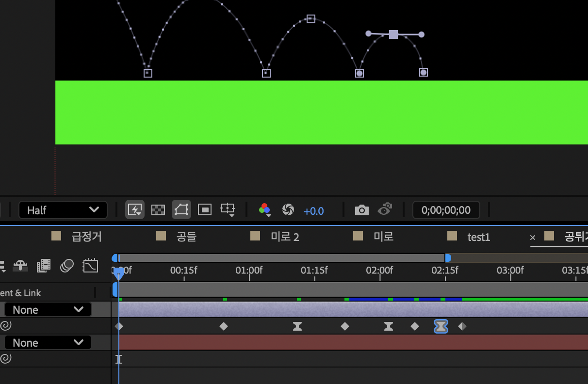The height and width of the screenshot is (384, 588).
Task: Select the hourglass keyframe just before 01:15f
Action: coord(297,326)
